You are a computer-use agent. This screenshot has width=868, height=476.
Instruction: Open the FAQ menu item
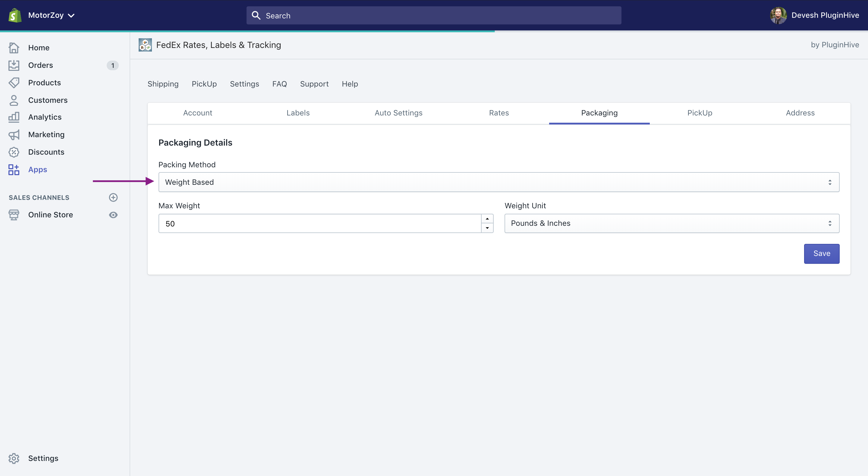(280, 84)
